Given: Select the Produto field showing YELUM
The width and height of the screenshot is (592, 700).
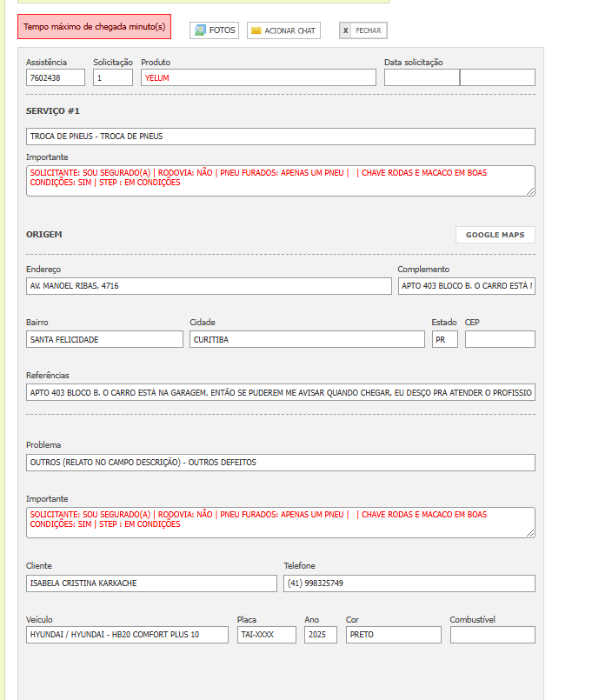Looking at the screenshot, I should (258, 77).
